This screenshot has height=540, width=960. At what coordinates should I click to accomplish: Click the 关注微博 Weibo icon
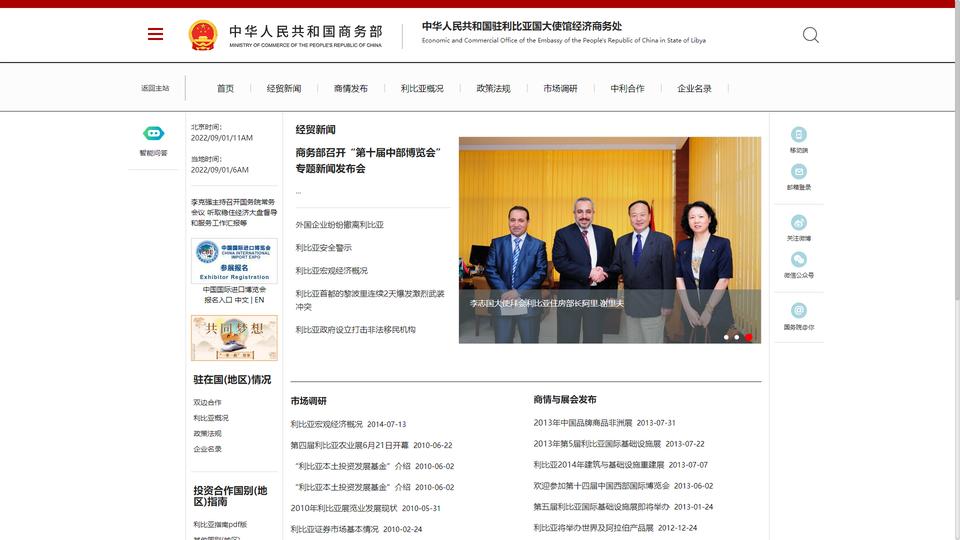coord(798,222)
